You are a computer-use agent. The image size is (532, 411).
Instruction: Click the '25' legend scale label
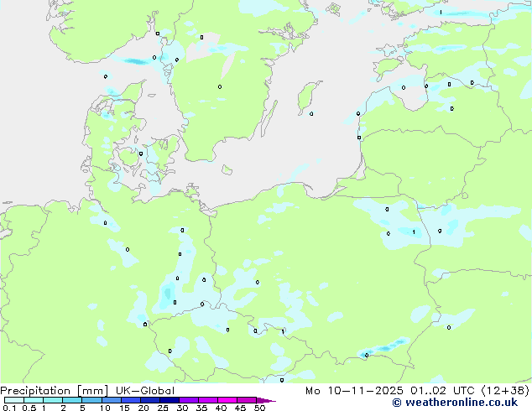pos(163,408)
